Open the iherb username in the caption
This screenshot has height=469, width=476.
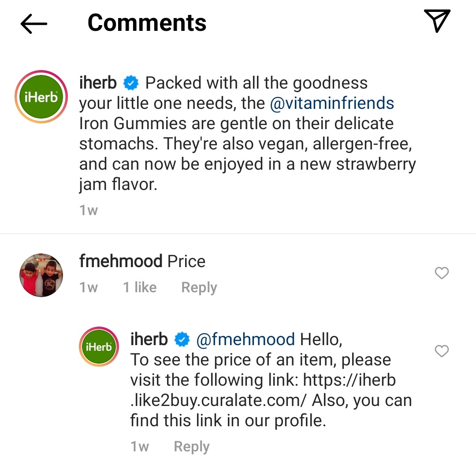click(98, 82)
